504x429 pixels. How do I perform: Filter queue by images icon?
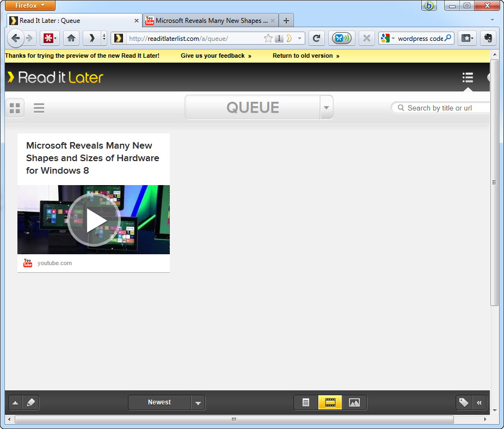[354, 402]
